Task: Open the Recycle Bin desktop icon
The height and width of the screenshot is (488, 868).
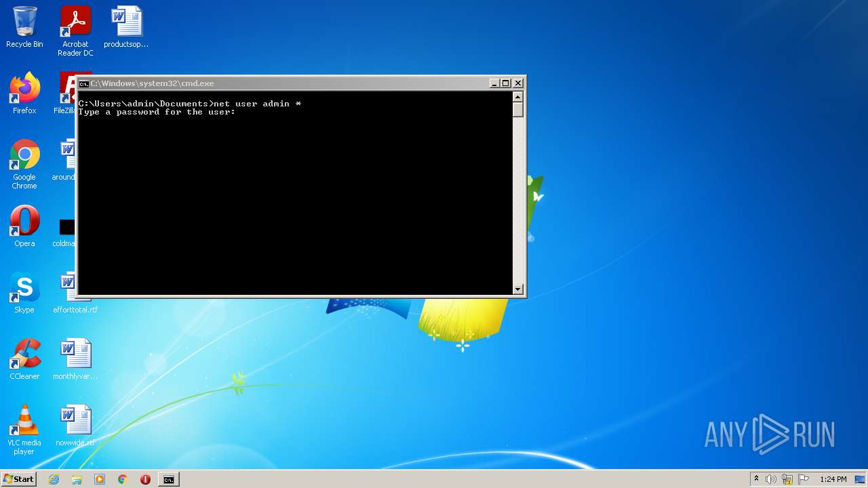Action: [x=24, y=28]
